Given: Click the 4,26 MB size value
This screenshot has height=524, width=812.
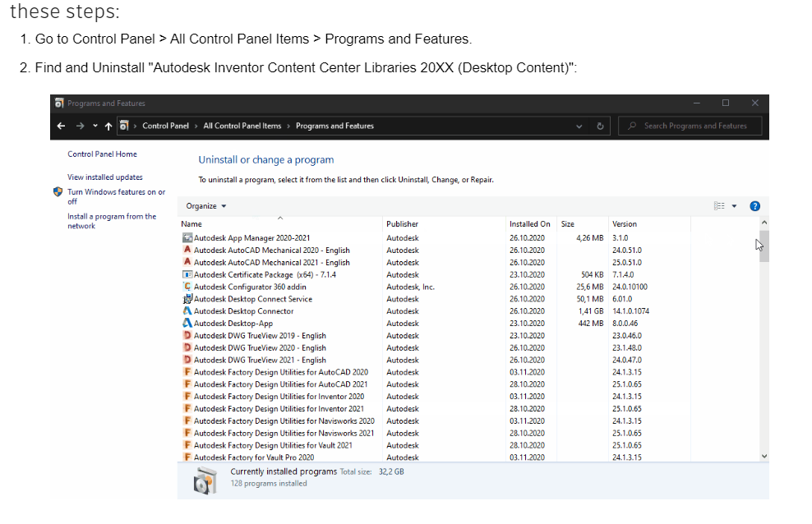Looking at the screenshot, I should (590, 238).
